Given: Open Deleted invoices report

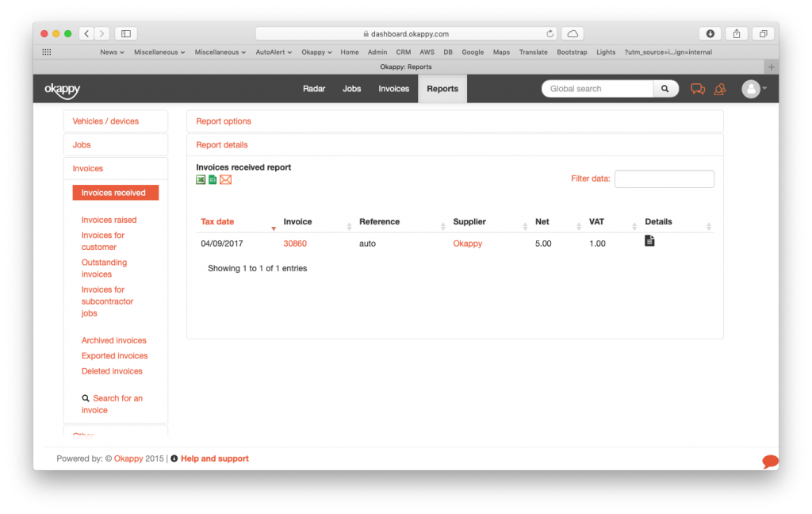Looking at the screenshot, I should pyautogui.click(x=112, y=371).
